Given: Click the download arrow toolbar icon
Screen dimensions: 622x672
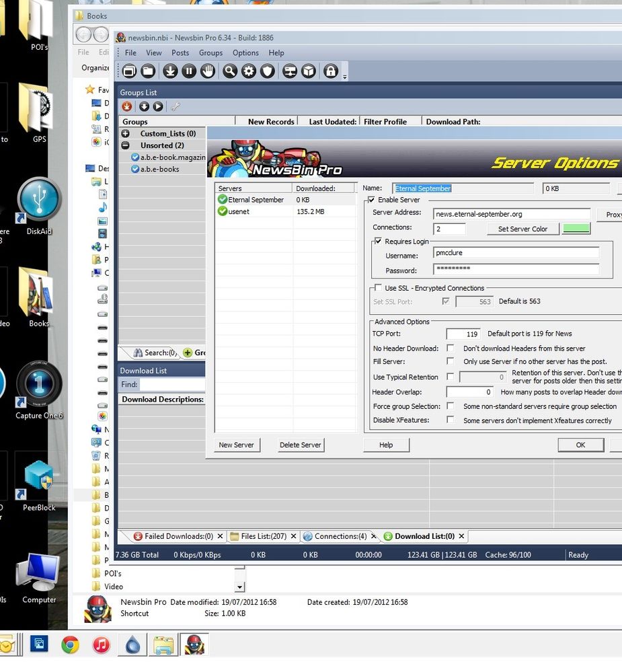Looking at the screenshot, I should [x=170, y=71].
